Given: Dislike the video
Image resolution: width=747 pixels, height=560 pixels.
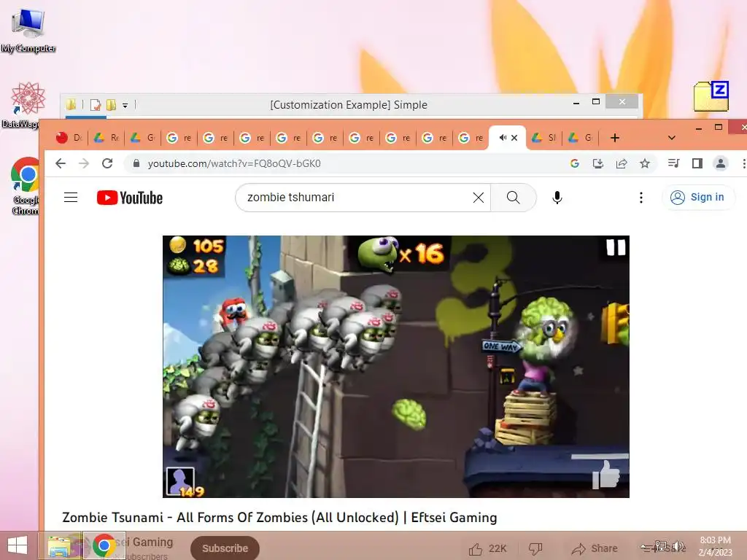Looking at the screenshot, I should point(535,548).
